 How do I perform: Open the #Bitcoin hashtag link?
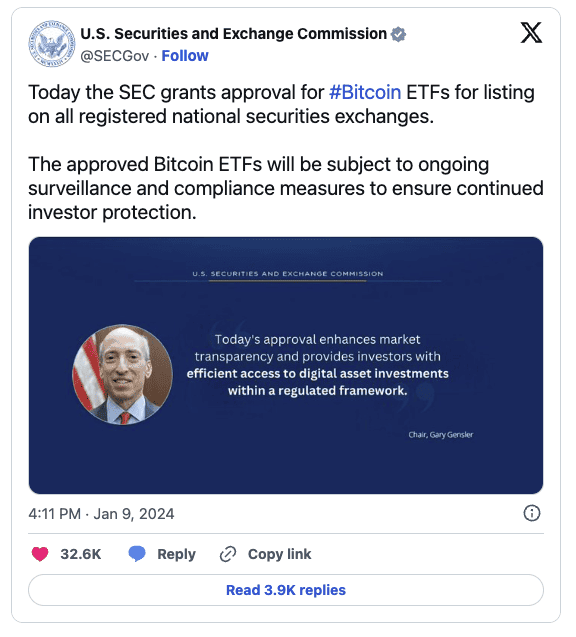[x=365, y=92]
